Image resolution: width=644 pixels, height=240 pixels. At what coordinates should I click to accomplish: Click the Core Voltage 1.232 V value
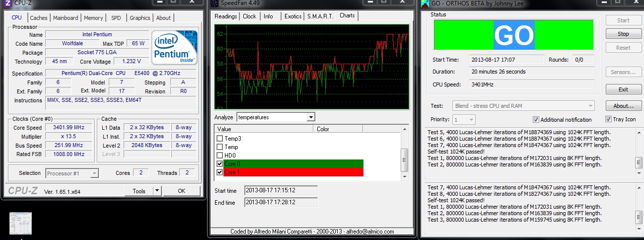point(131,62)
